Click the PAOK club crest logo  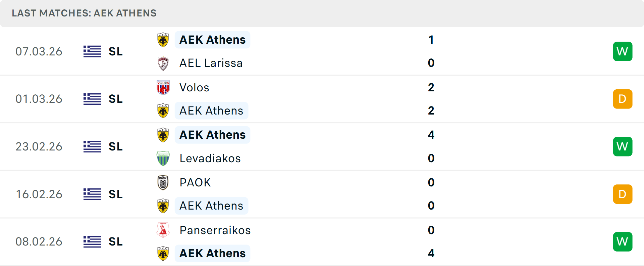(x=163, y=182)
